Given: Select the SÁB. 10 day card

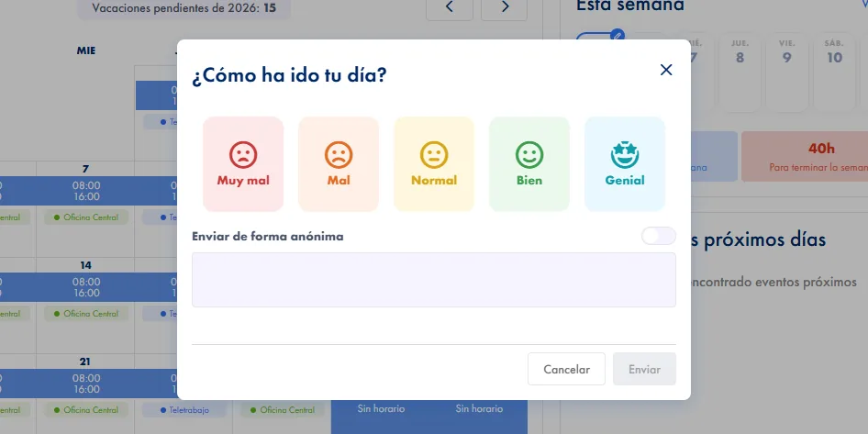Looking at the screenshot, I should click(834, 72).
